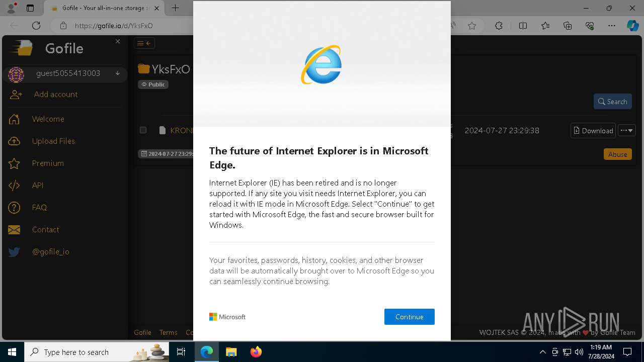Open the Terms footer link
Viewport: 644px width, 362px height.
click(168, 332)
